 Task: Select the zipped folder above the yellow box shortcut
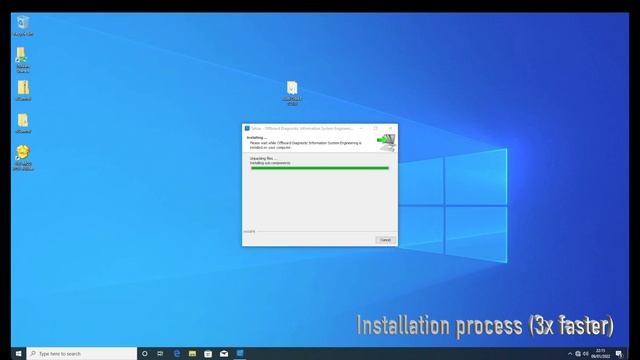(x=23, y=123)
